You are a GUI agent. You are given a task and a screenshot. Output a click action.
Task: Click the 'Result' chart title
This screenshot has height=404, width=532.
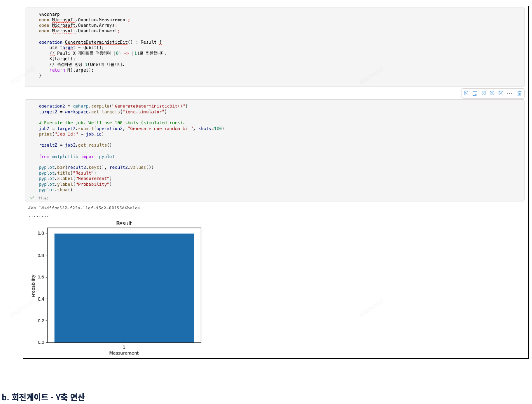tap(124, 223)
